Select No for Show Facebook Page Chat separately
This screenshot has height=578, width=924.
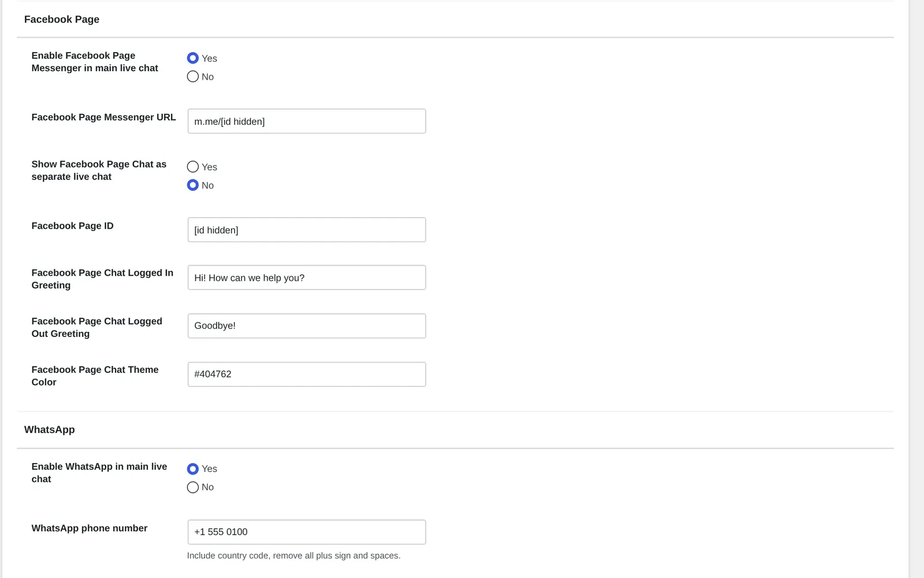pyautogui.click(x=193, y=186)
